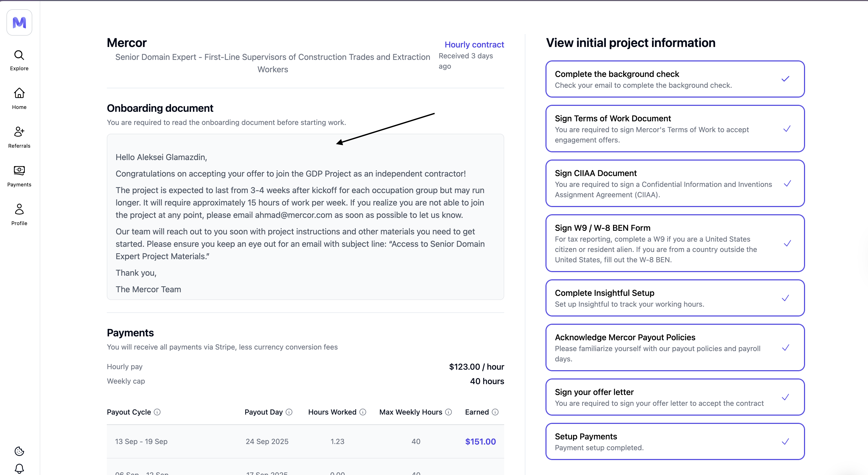
Task: Open the Explore search icon
Action: [x=19, y=55]
